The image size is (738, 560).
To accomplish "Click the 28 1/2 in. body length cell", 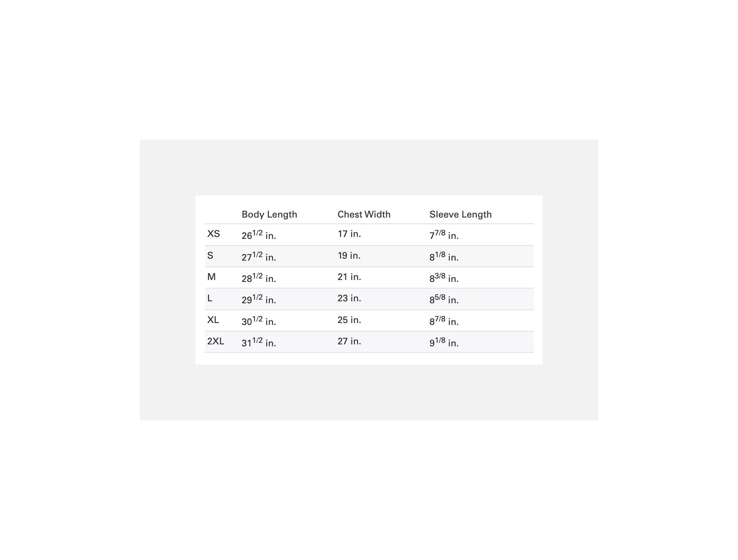I will tap(259, 278).
